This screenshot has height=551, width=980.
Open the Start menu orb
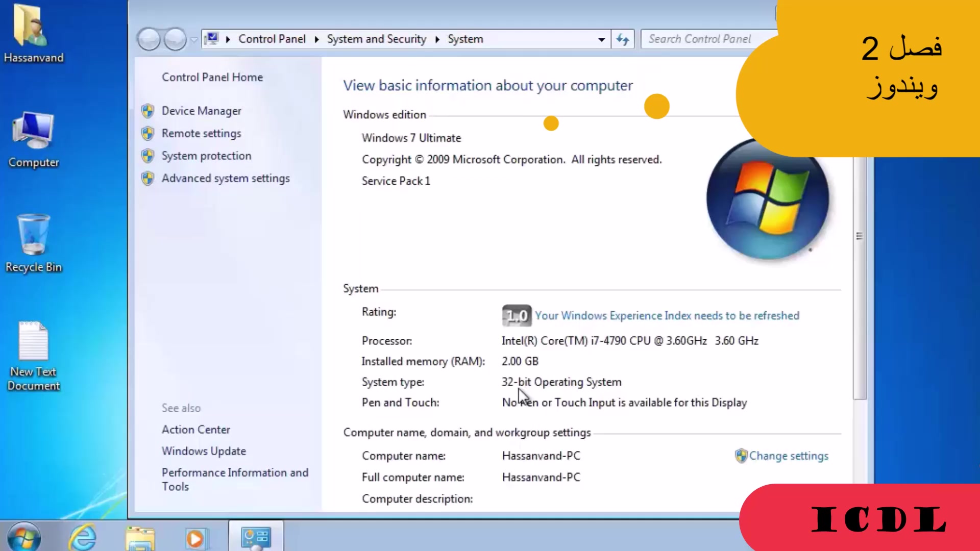pyautogui.click(x=23, y=536)
